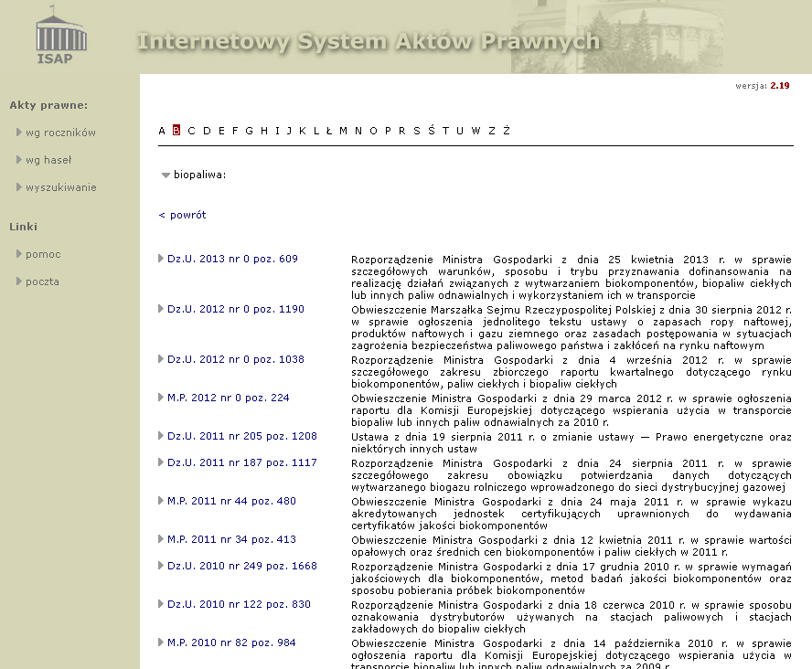Click arrow icon beside 'wg haseł'
This screenshot has width=812, height=669.
(19, 160)
